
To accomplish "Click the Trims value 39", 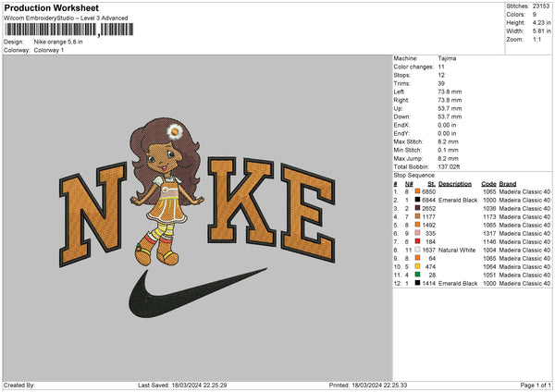I will pos(441,83).
